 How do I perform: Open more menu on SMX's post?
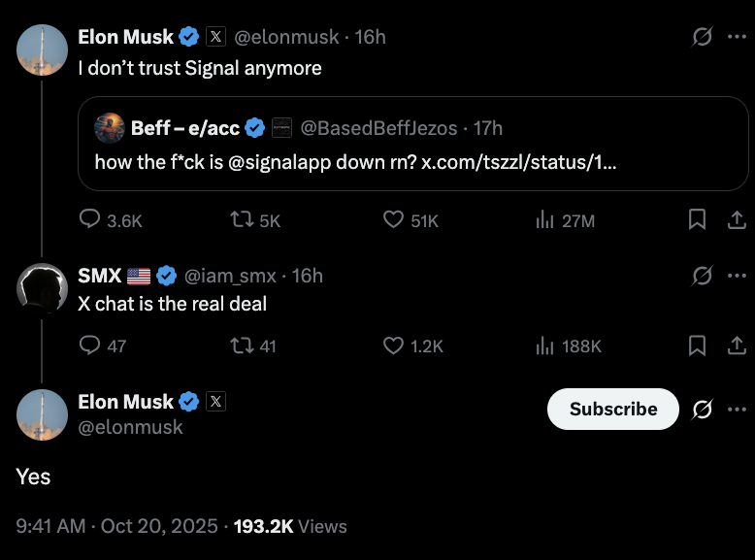[738, 276]
